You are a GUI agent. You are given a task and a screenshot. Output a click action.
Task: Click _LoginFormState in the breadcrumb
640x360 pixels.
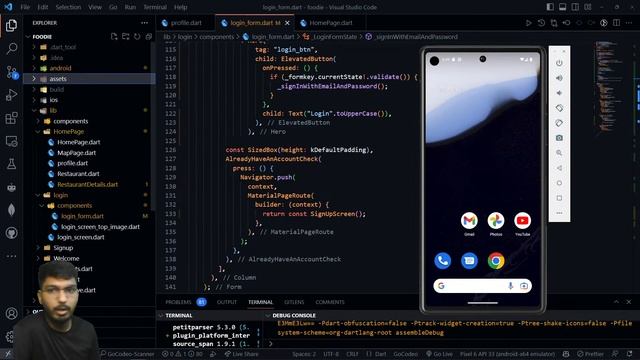(335, 37)
